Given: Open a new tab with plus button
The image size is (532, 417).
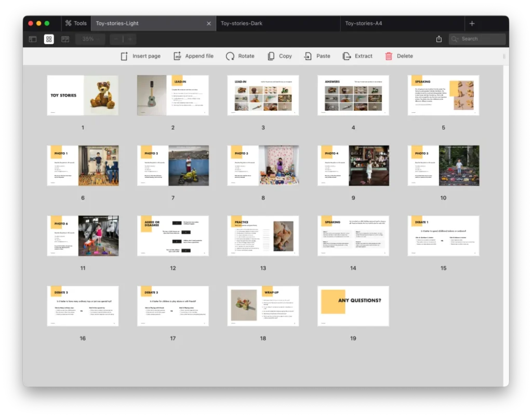Looking at the screenshot, I should pyautogui.click(x=472, y=23).
